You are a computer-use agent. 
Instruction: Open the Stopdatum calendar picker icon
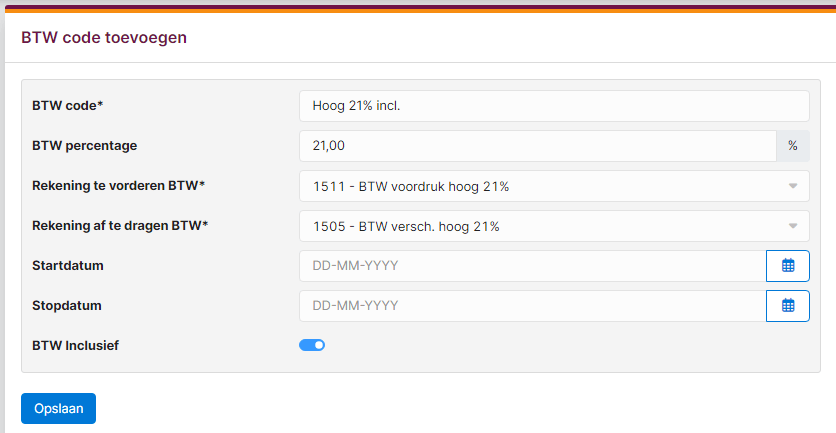(787, 306)
